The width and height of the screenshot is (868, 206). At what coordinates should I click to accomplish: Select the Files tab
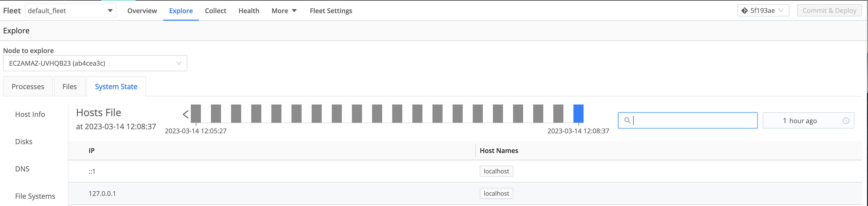(69, 87)
